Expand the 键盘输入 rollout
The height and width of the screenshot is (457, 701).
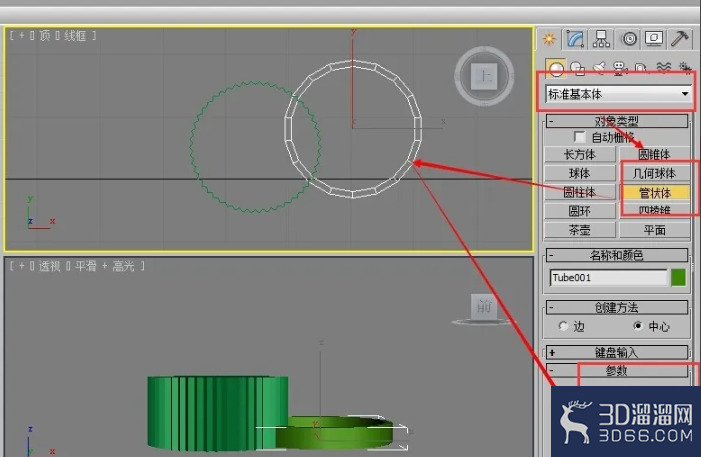(617, 352)
